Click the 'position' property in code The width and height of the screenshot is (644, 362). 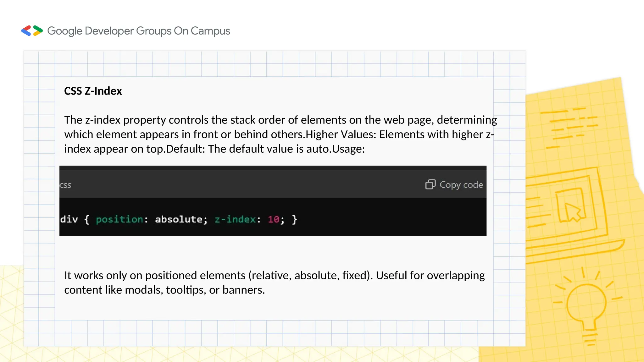click(x=119, y=219)
